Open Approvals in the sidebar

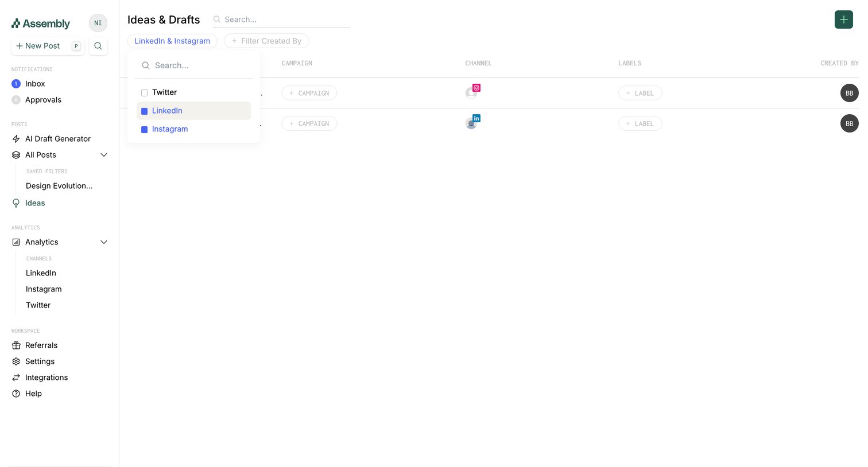click(43, 100)
